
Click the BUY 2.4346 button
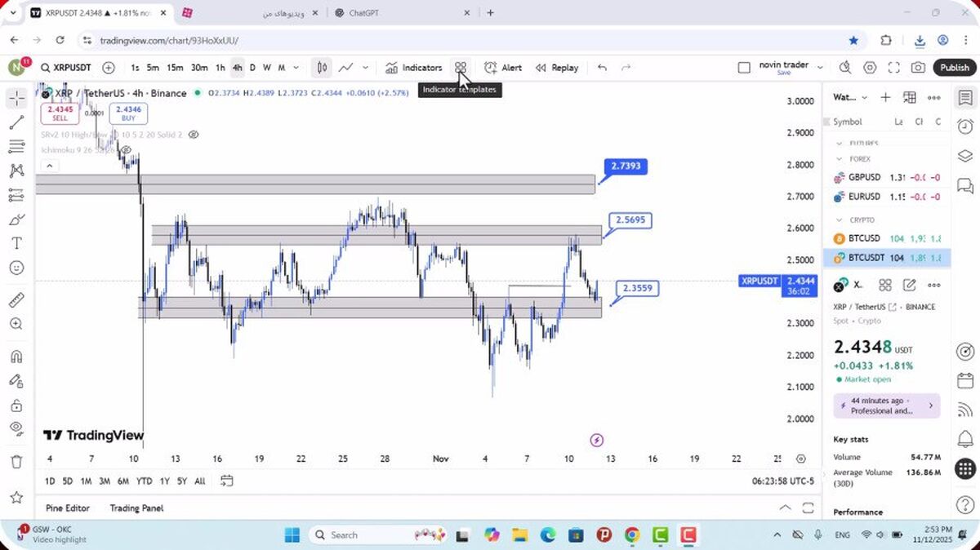point(128,113)
